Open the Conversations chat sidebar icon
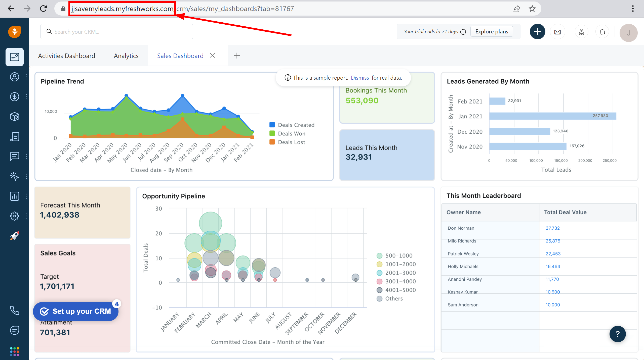This screenshot has height=360, width=644. [15, 156]
